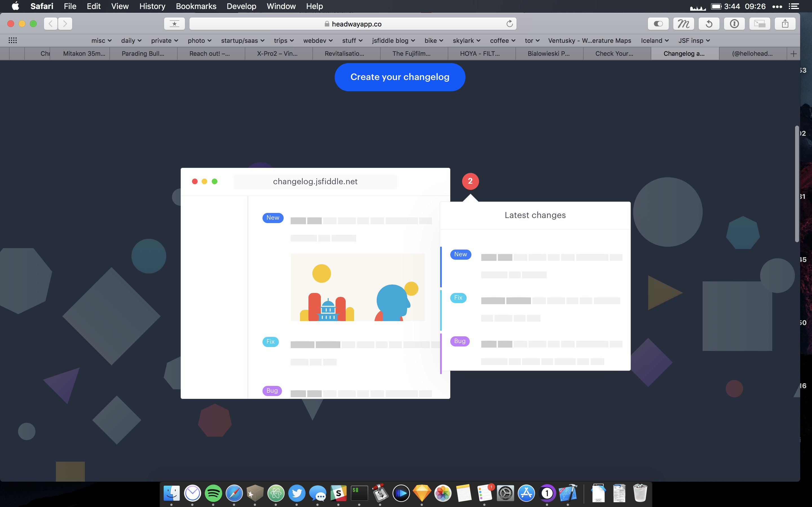Toggle the red notification badge widget
The height and width of the screenshot is (507, 812).
470,181
